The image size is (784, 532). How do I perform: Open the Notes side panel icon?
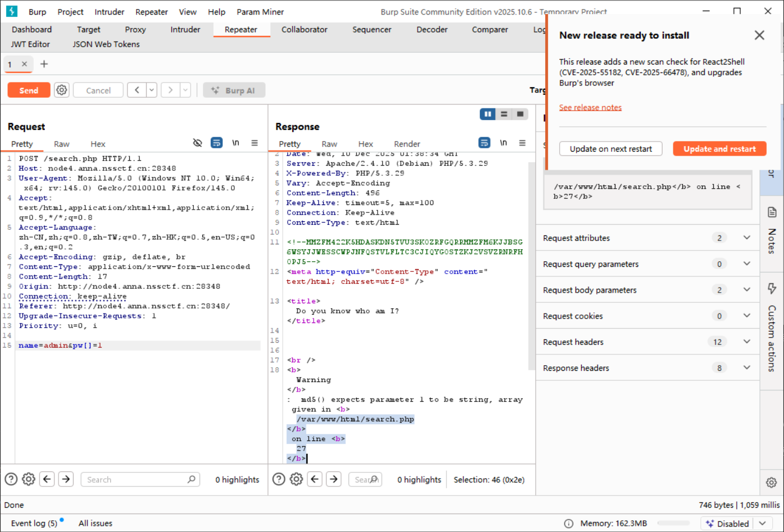[772, 212]
